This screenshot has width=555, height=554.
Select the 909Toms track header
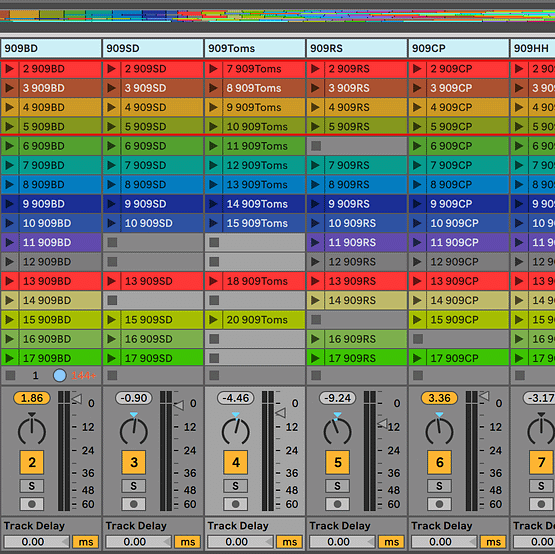point(255,48)
